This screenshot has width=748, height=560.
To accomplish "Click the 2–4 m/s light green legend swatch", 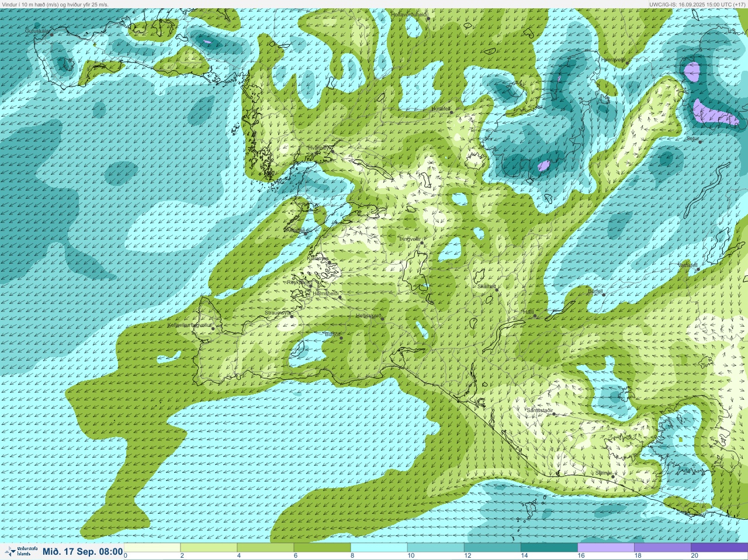I will point(209,548).
